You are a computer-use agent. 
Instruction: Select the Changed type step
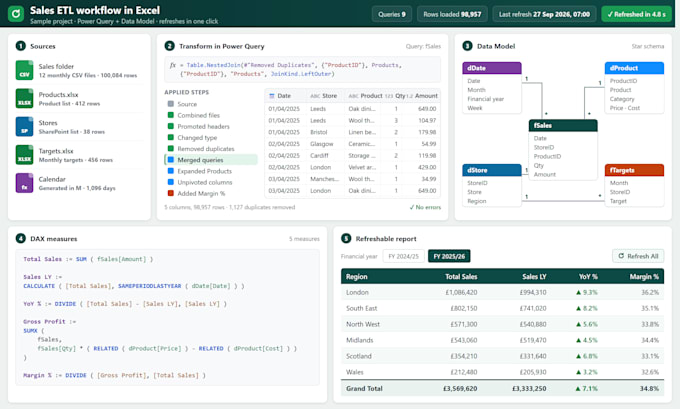[x=211, y=137]
